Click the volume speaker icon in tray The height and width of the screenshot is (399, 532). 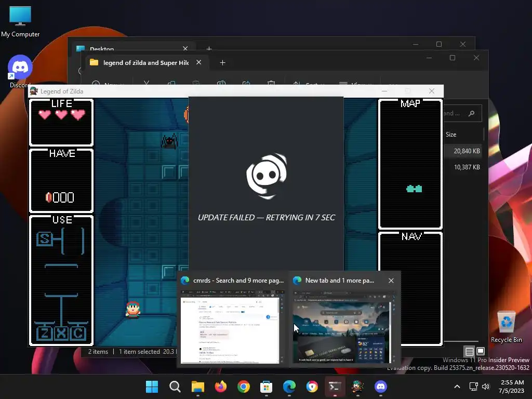click(486, 387)
